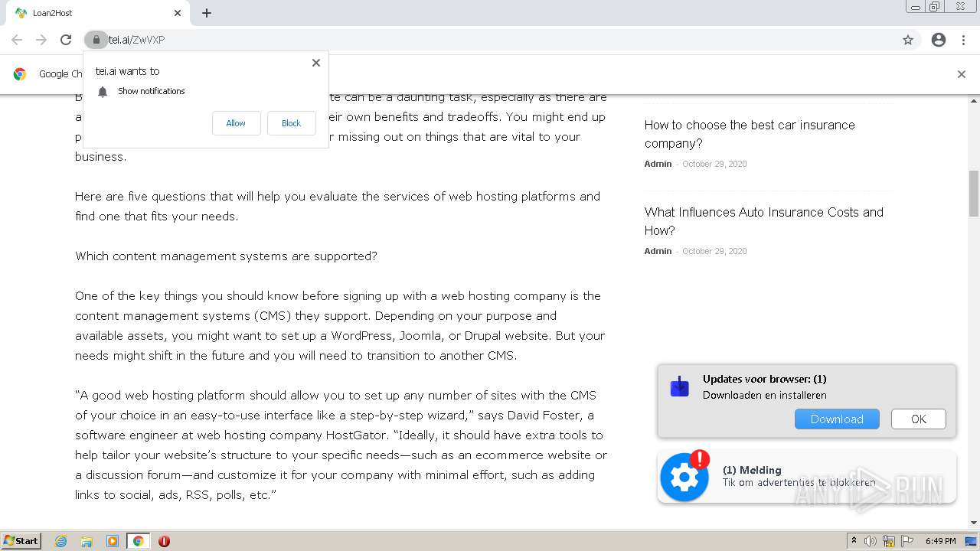Open the Chrome profile avatar menu
The image size is (980, 551).
click(x=939, y=40)
